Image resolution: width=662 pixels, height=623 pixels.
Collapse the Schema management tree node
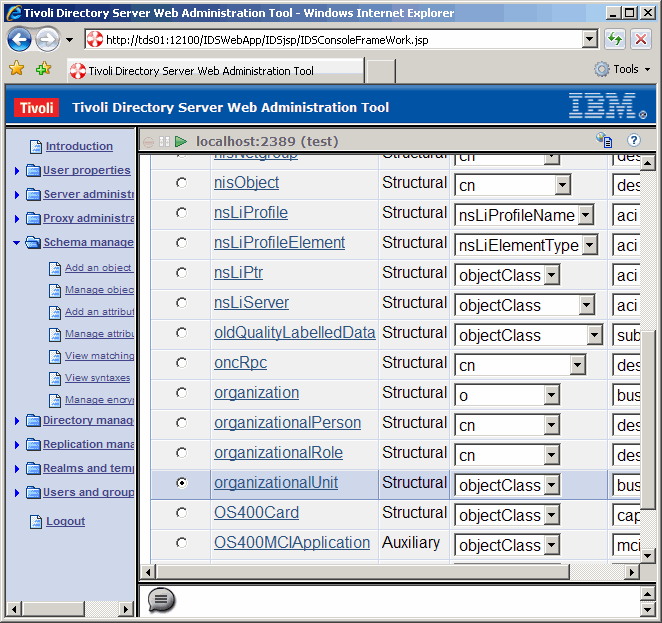pos(17,242)
